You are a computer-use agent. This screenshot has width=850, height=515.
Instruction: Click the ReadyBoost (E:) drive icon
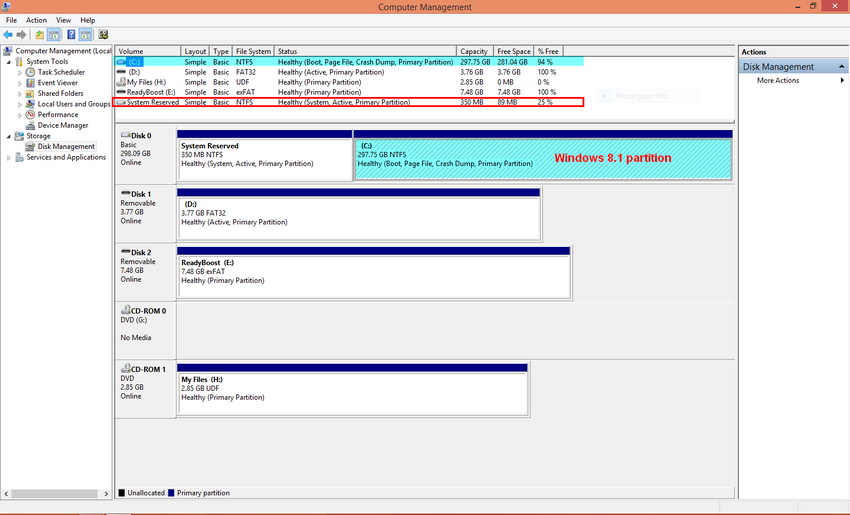click(x=121, y=92)
